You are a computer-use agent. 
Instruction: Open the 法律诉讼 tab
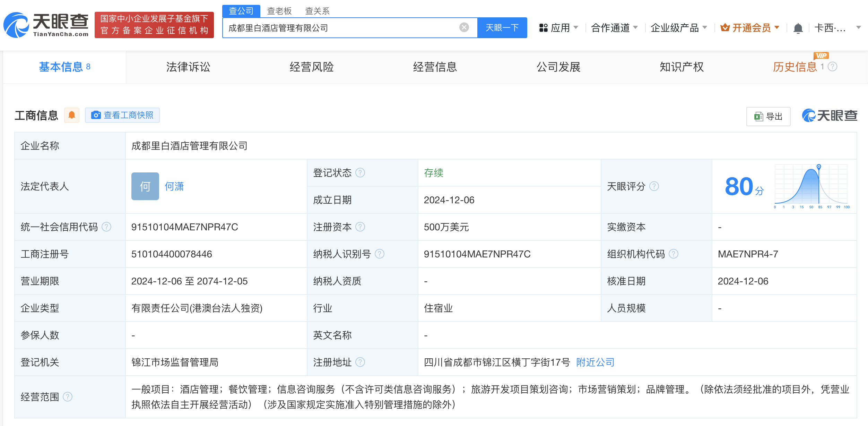click(188, 67)
